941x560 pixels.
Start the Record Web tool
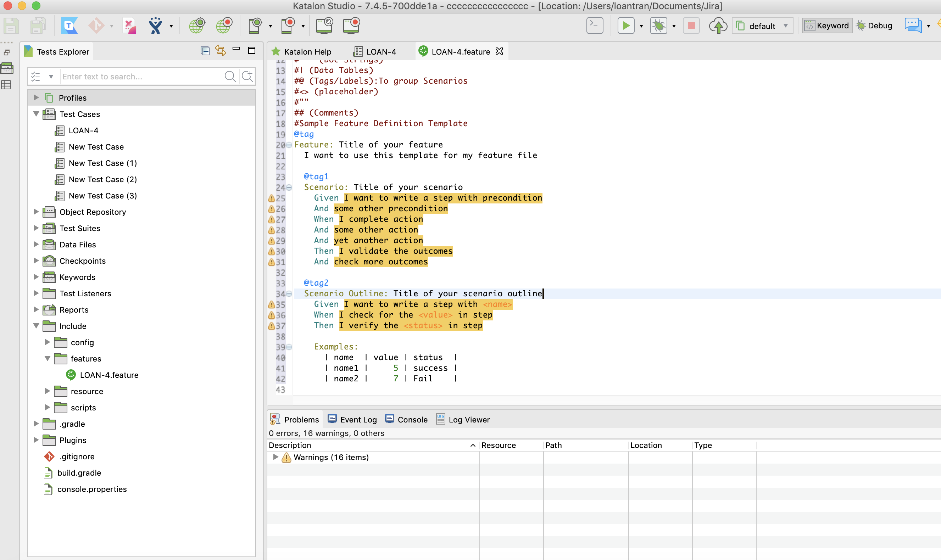click(224, 25)
